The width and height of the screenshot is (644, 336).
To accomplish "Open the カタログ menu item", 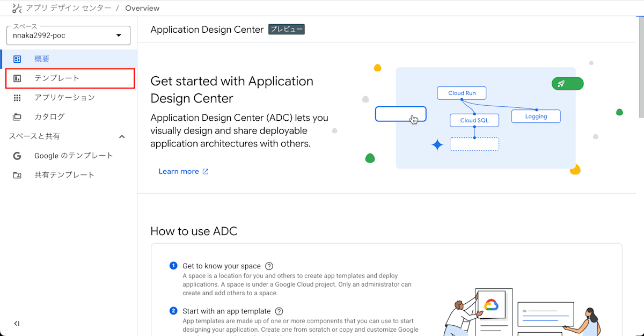I will [69, 117].
